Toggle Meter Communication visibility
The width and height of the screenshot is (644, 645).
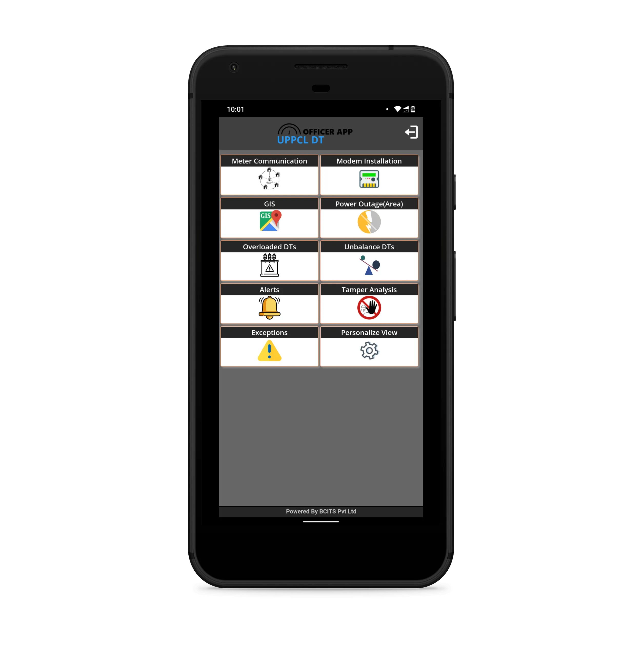coord(269,175)
